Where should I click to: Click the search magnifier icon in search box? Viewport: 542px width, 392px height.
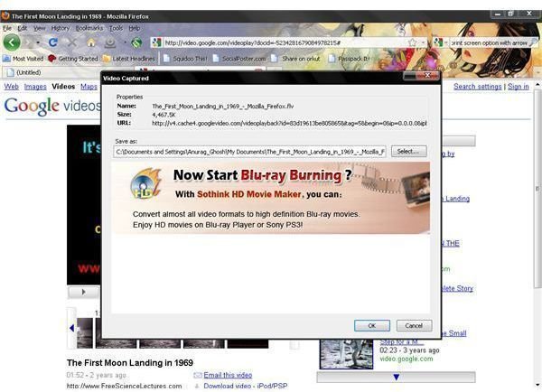[534, 42]
